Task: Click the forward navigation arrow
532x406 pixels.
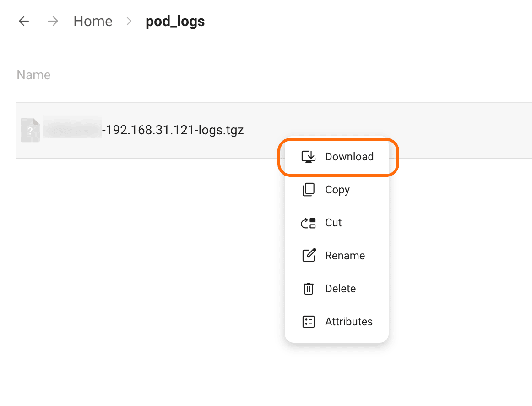Action: 53,21
